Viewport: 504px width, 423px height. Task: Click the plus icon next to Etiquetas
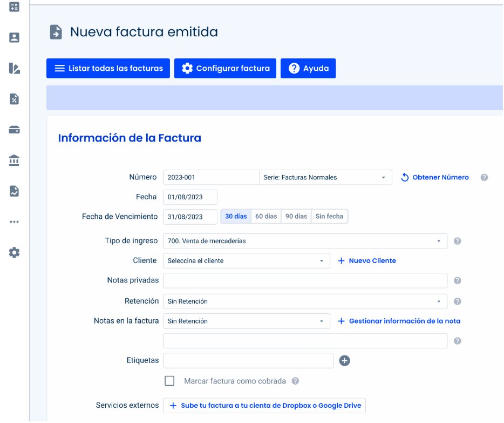tap(344, 360)
